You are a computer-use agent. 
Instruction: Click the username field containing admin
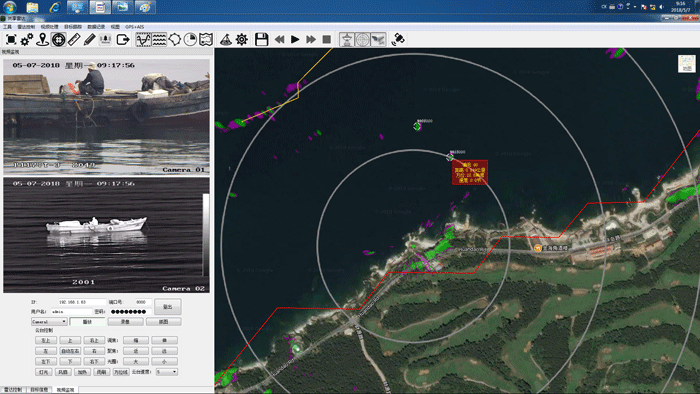71,311
